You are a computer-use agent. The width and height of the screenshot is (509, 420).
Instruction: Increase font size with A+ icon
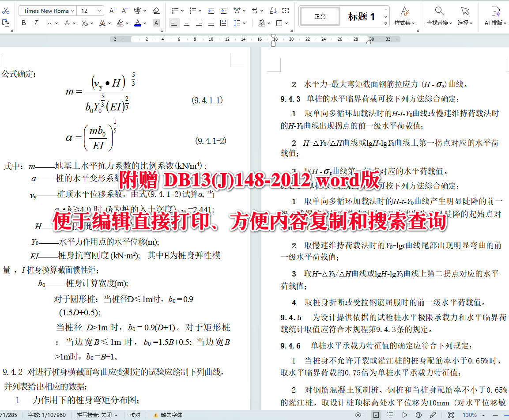point(112,11)
